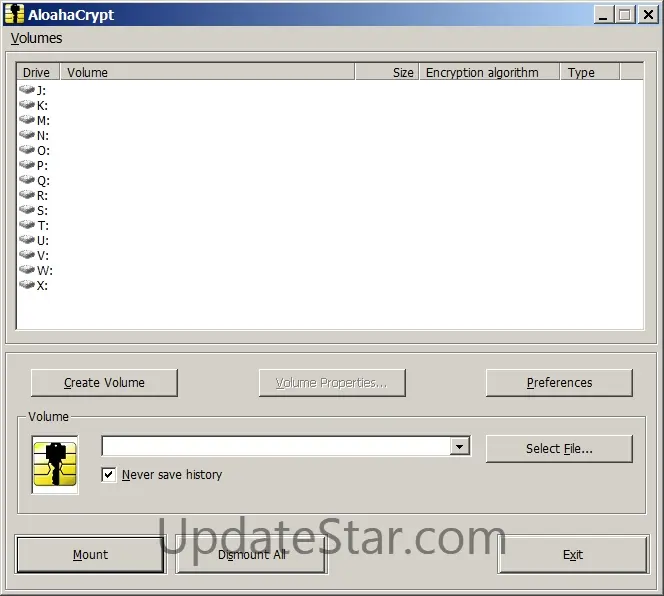Close the AloahaCrypt window
The image size is (664, 596).
pos(648,15)
